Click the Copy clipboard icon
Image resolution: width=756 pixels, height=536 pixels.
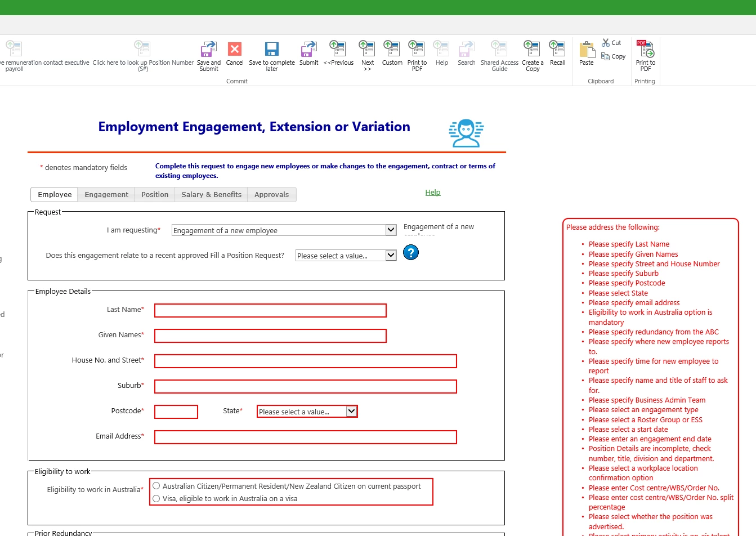coord(606,56)
